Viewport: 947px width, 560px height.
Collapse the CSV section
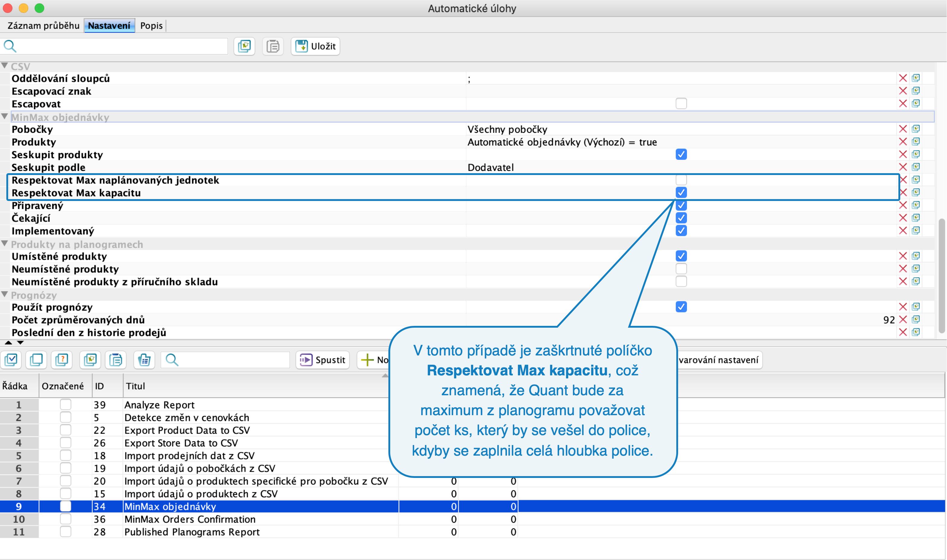[x=5, y=66]
